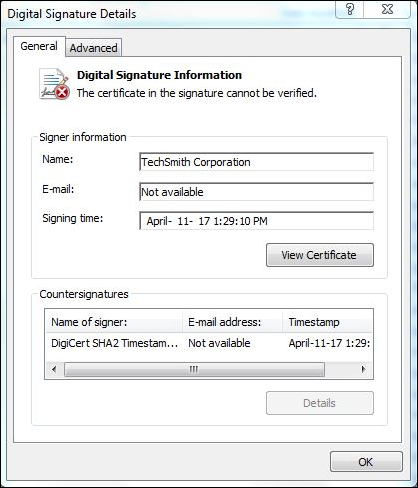This screenshot has height=488, width=418.
Task: Select the General tab
Action: pyautogui.click(x=39, y=46)
